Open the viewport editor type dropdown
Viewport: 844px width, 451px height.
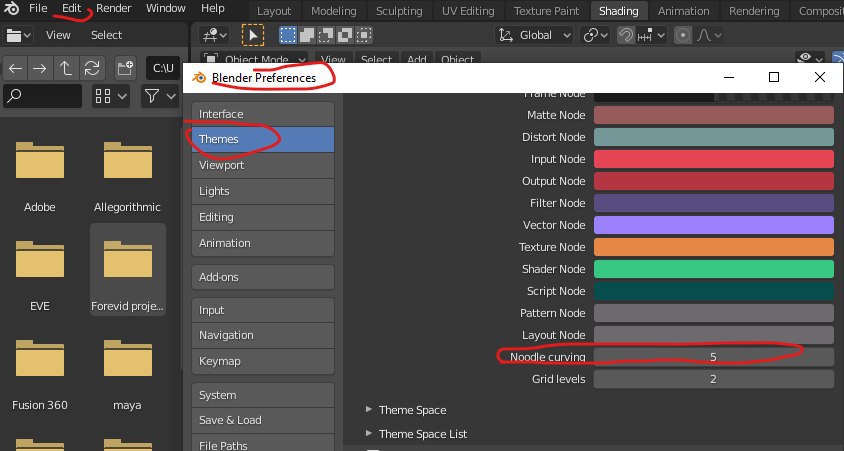[x=213, y=36]
